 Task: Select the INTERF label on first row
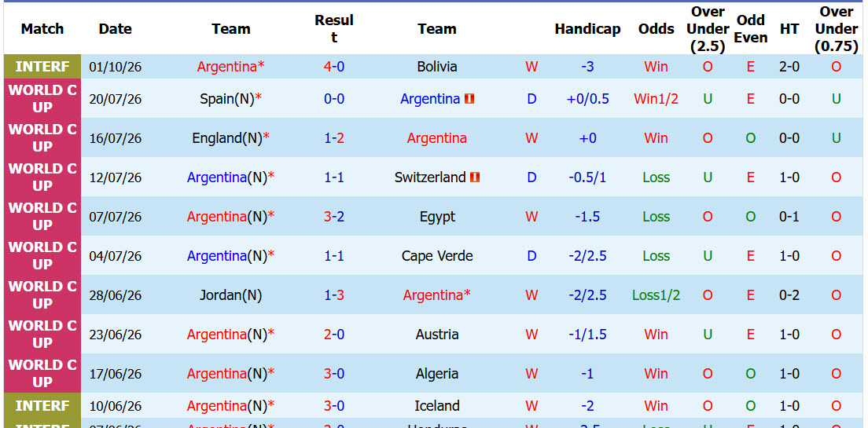click(42, 67)
